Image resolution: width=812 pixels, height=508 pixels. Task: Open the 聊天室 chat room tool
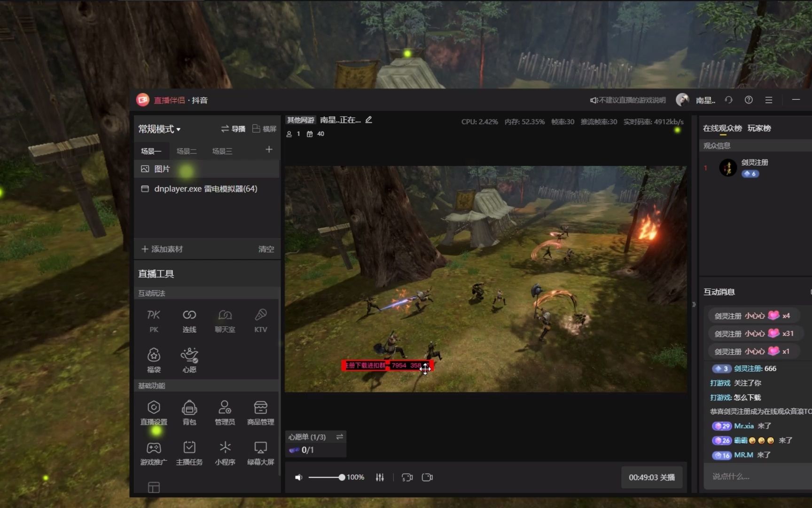[225, 321]
